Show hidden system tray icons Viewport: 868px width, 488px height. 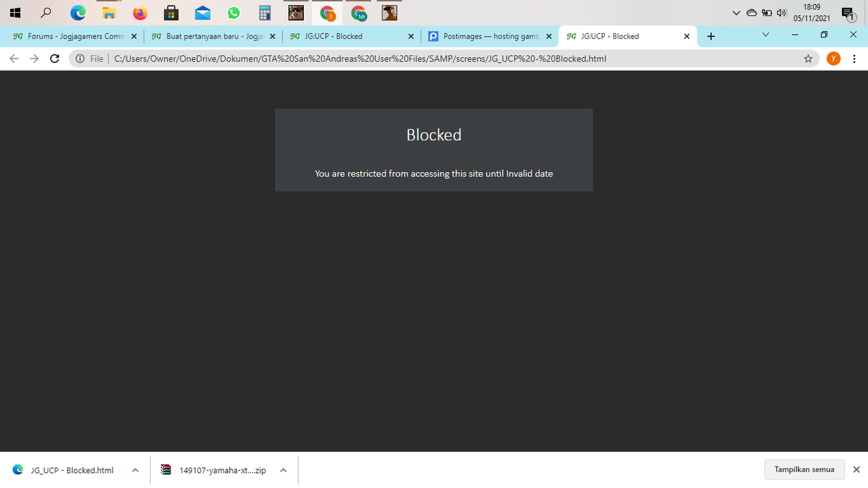tap(736, 13)
